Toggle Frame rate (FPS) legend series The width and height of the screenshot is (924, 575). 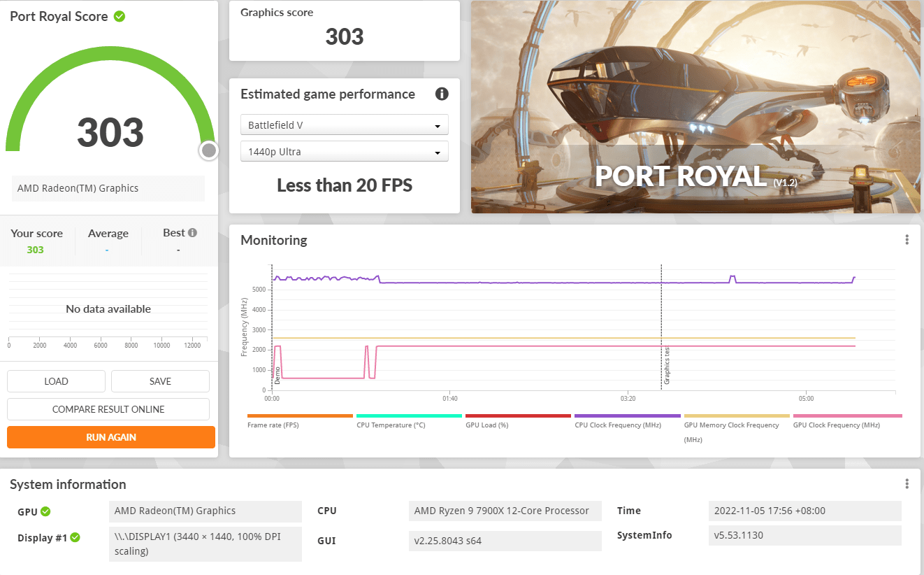pyautogui.click(x=300, y=421)
